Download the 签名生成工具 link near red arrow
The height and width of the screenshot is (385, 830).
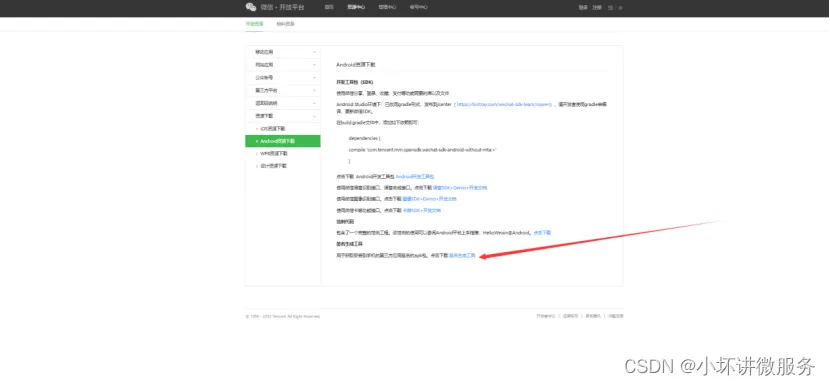(462, 256)
